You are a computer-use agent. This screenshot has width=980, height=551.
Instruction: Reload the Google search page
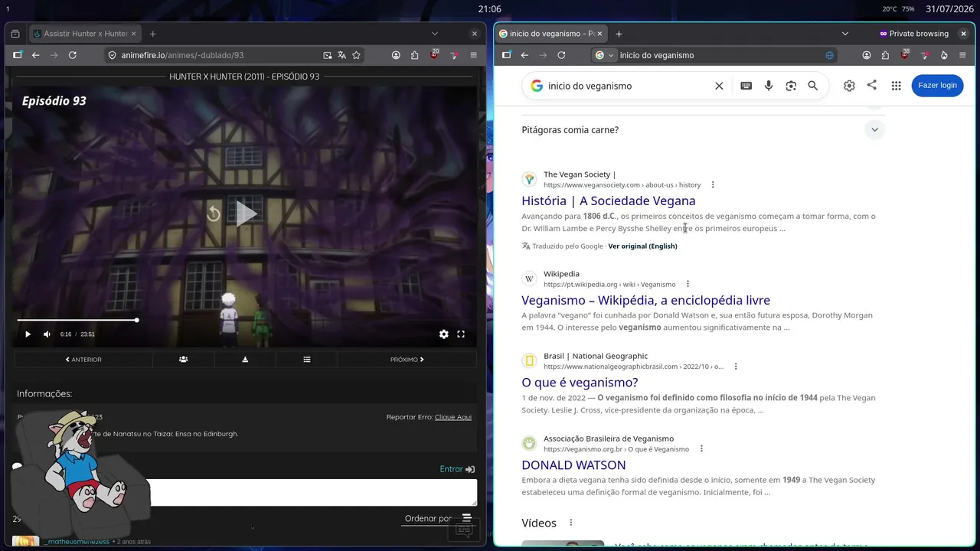click(561, 55)
